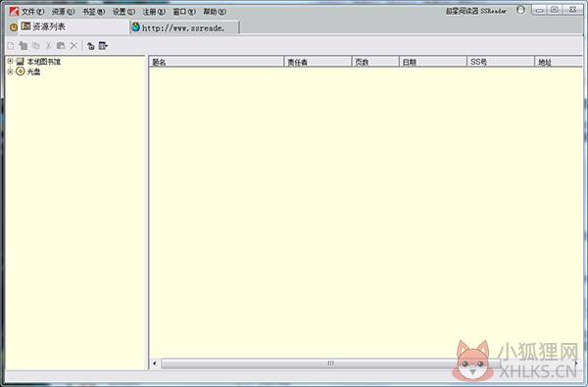Open the 窗口 menu
The width and height of the screenshot is (588, 387).
pyautogui.click(x=184, y=12)
